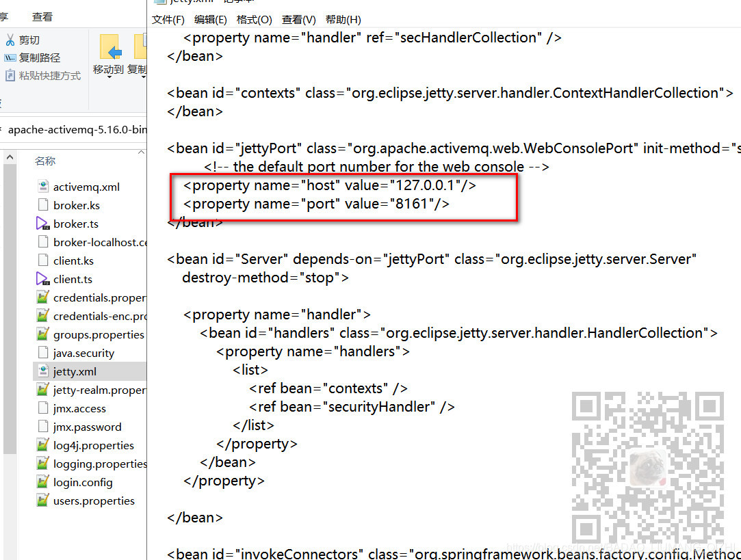Open the 格式(O) menu
The image size is (741, 560).
(x=254, y=20)
